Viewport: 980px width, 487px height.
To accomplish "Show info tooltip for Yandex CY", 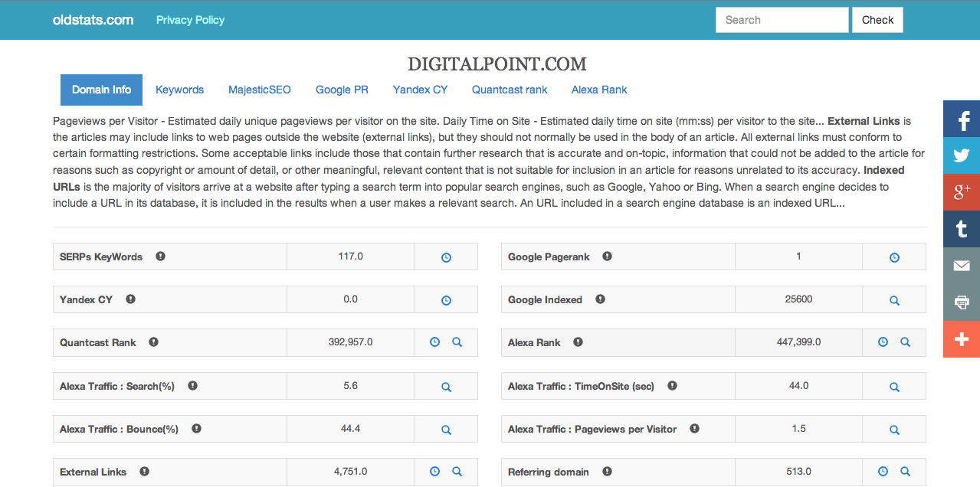I will tap(130, 299).
